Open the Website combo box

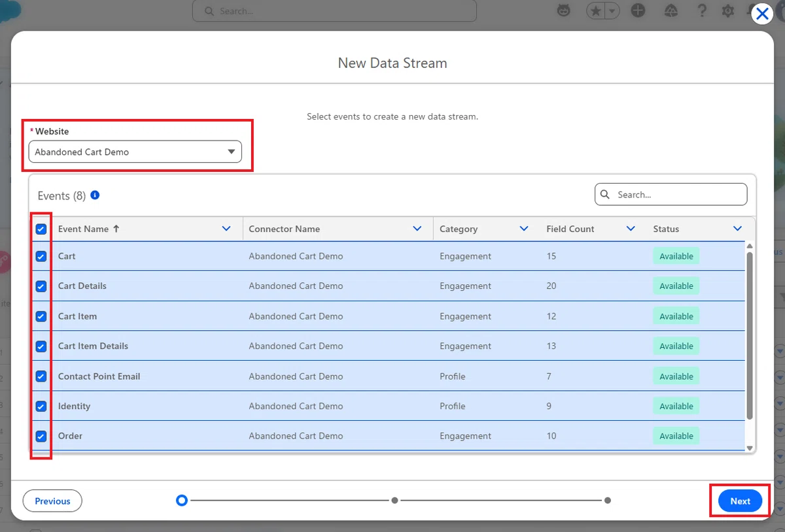[135, 152]
